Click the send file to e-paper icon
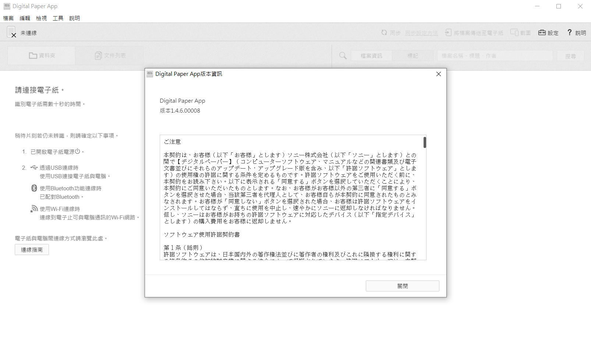This screenshot has width=591, height=364. (x=448, y=32)
